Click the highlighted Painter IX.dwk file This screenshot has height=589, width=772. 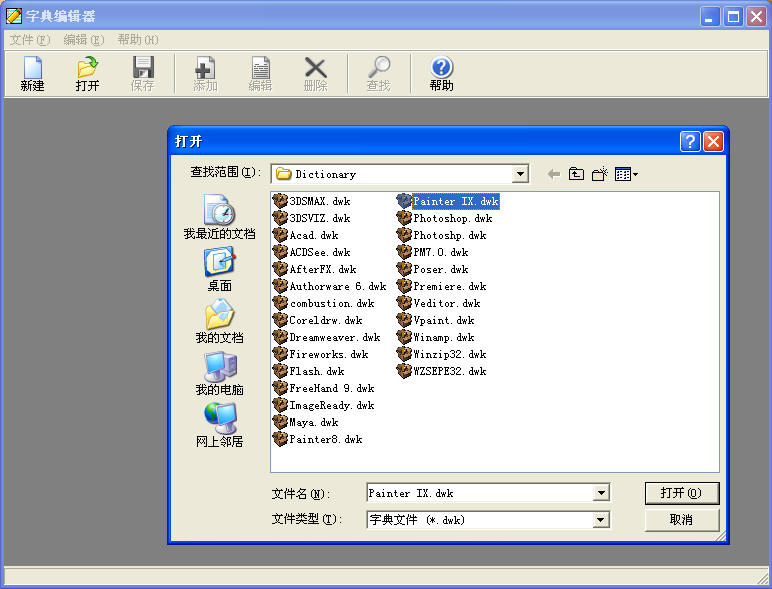448,201
